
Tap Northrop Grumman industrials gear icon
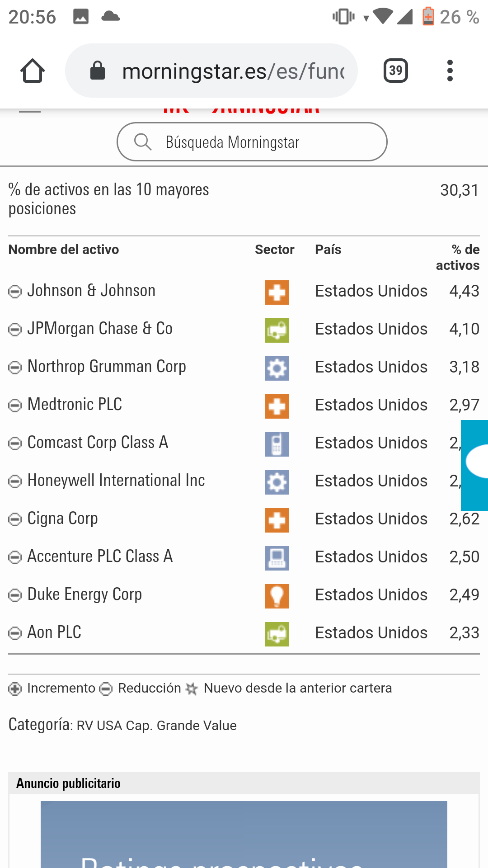pyautogui.click(x=277, y=368)
